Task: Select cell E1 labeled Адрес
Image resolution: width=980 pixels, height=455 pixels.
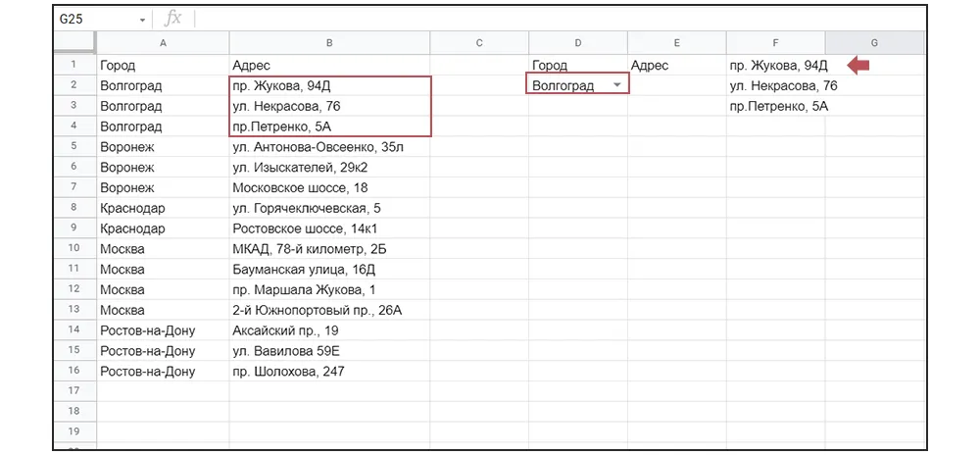Action: click(676, 66)
